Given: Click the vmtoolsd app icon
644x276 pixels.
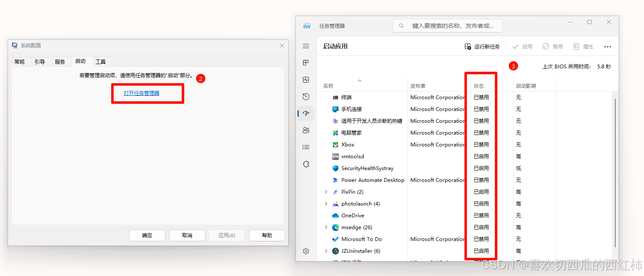Looking at the screenshot, I should click(336, 157).
